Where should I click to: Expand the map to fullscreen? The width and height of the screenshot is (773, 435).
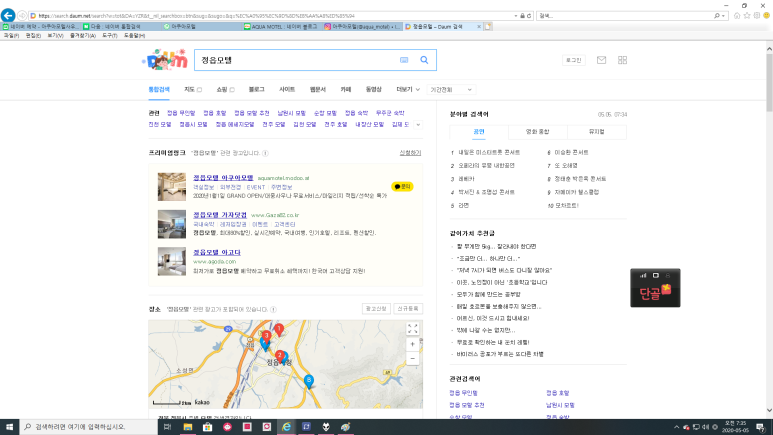[x=413, y=328]
